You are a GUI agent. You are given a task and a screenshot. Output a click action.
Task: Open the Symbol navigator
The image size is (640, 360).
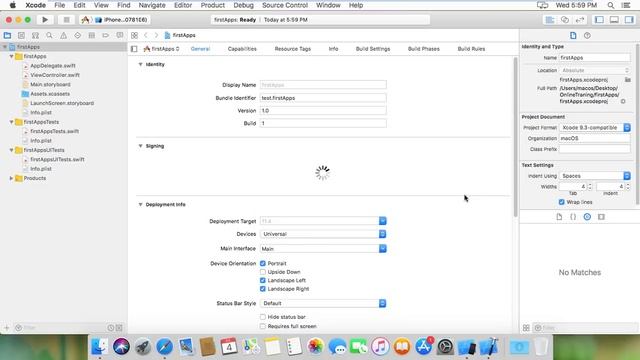point(36,36)
